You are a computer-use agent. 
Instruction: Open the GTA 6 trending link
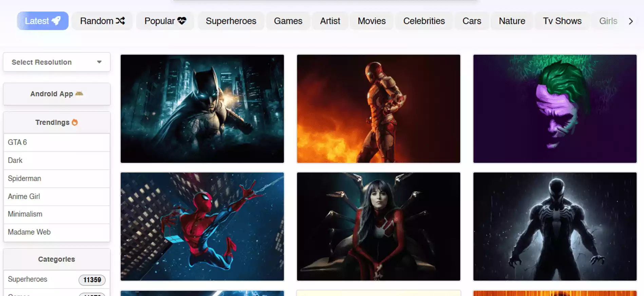point(17,142)
